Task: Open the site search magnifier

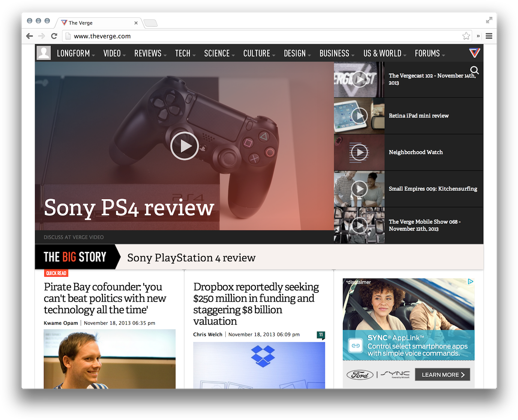Action: tap(474, 70)
